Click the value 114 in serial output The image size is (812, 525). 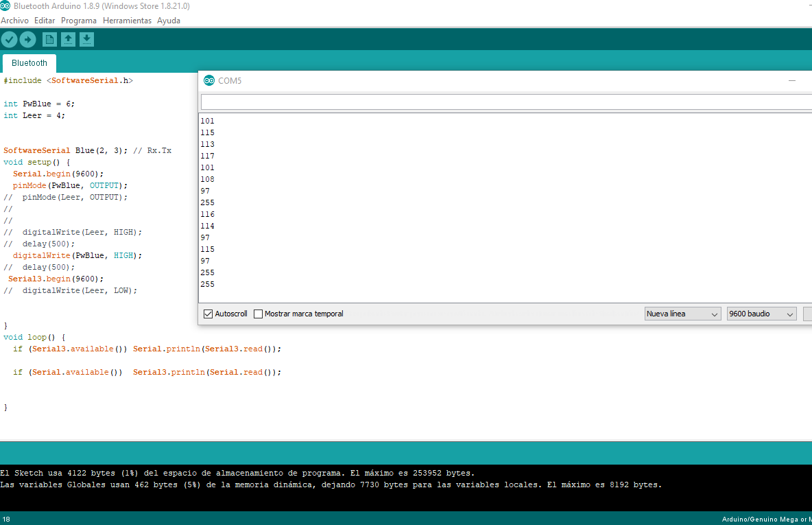pos(208,226)
